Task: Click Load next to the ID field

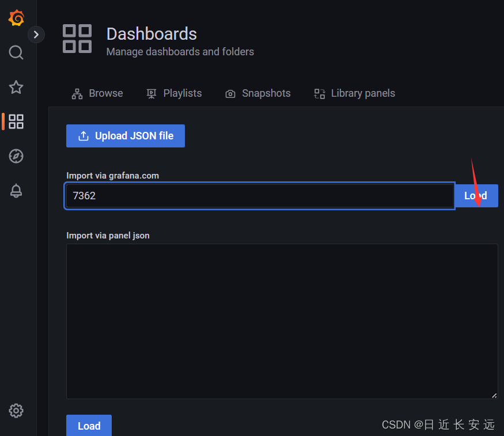Action: click(476, 196)
